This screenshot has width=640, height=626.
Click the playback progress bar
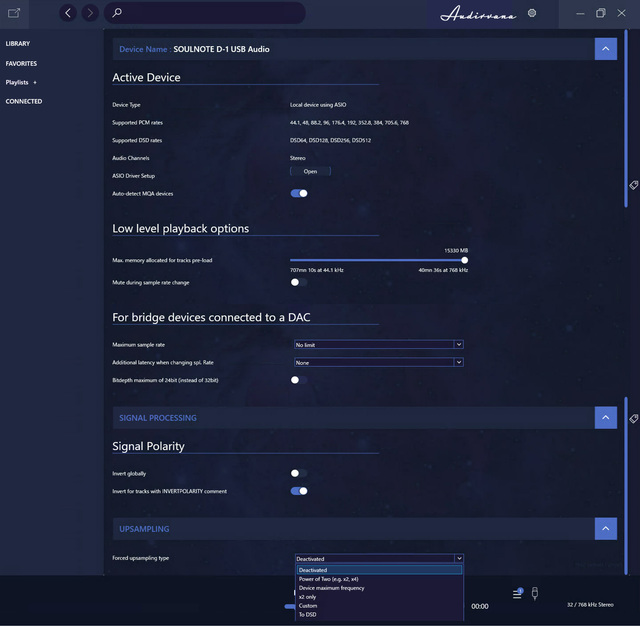pos(290,606)
